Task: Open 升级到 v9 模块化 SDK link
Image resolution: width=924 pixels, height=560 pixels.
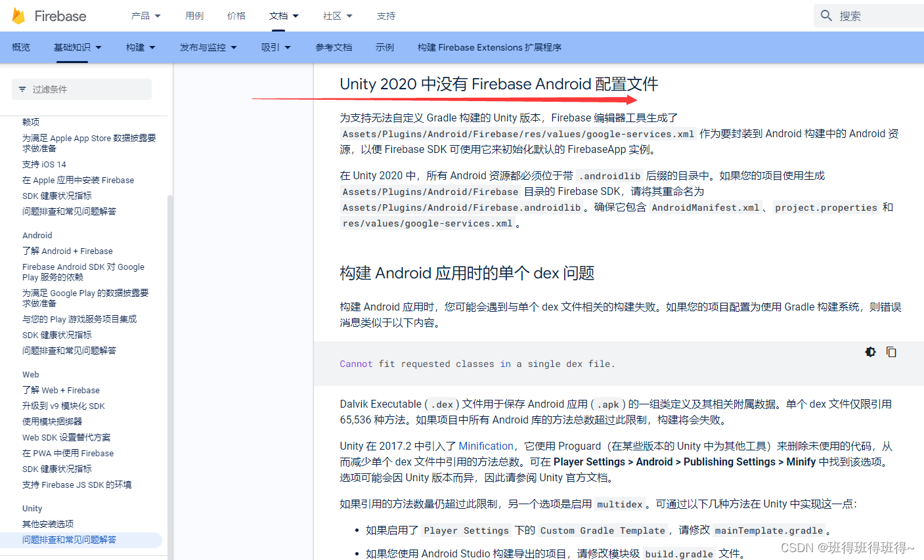Action: (x=62, y=406)
